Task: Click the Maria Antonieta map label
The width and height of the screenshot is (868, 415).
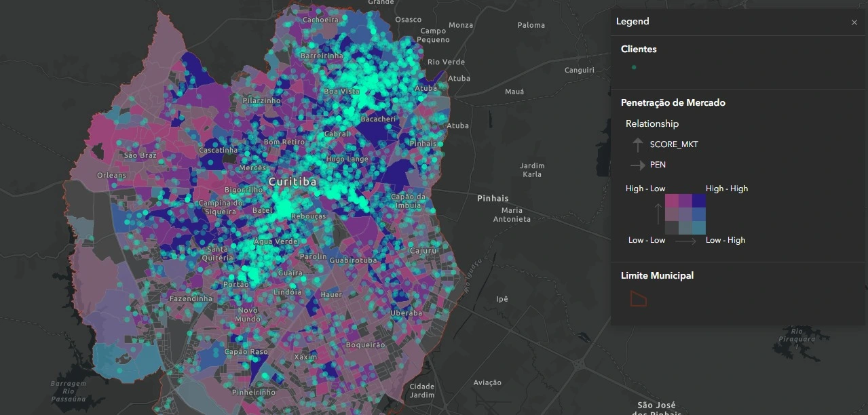Action: 512,215
